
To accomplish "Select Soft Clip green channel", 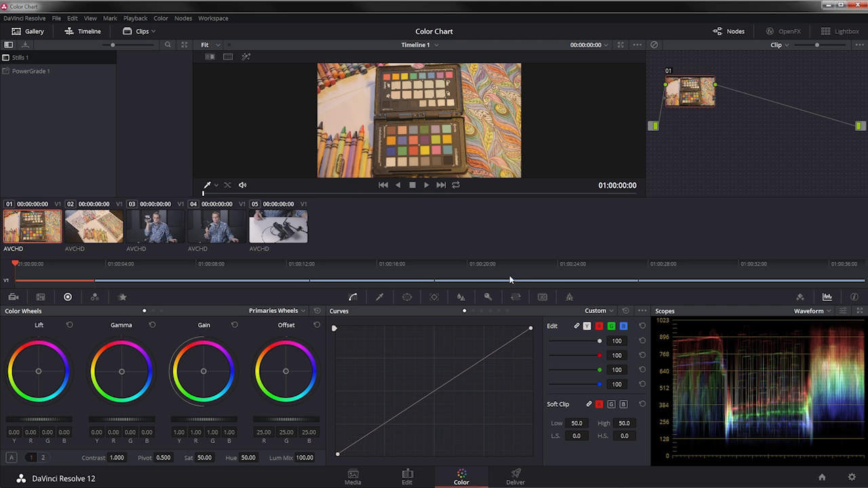I will tap(612, 404).
